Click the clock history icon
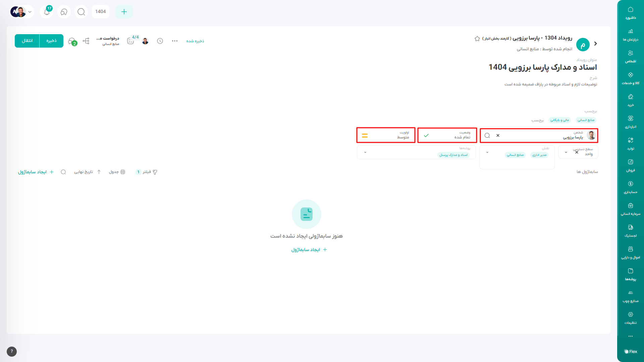The width and height of the screenshot is (644, 362). coord(160,41)
